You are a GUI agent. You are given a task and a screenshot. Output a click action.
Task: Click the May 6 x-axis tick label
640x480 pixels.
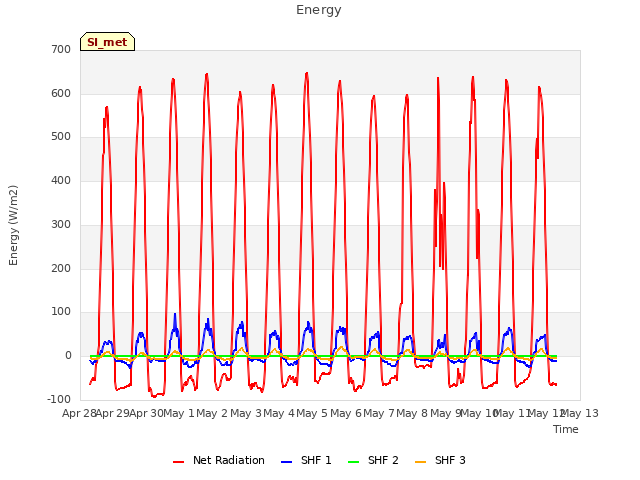(x=346, y=413)
